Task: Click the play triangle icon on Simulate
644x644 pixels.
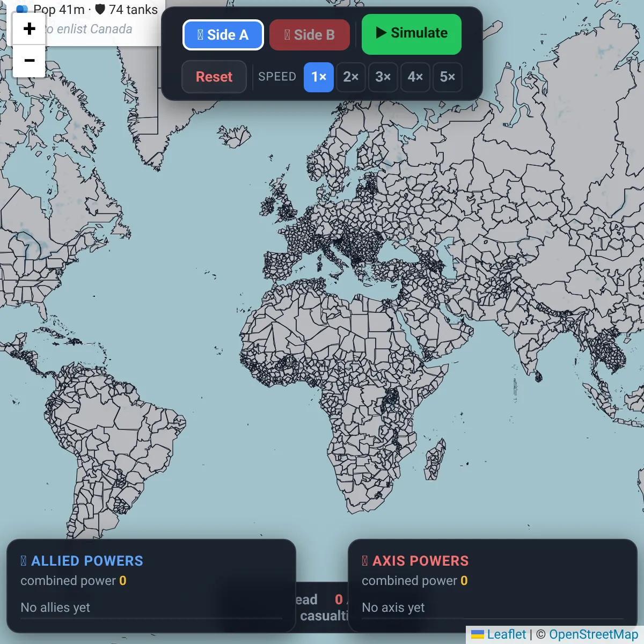Action: 381,33
